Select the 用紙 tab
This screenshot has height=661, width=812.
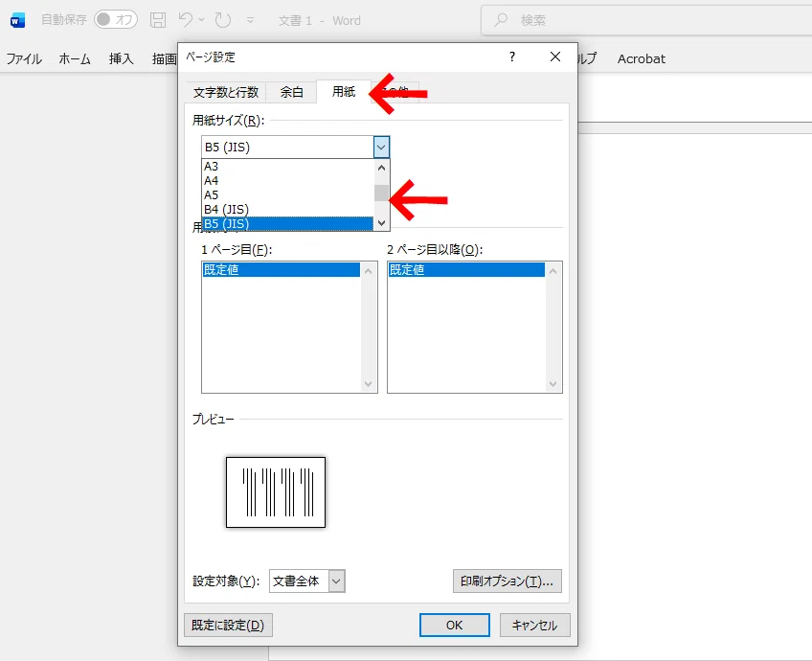(344, 92)
